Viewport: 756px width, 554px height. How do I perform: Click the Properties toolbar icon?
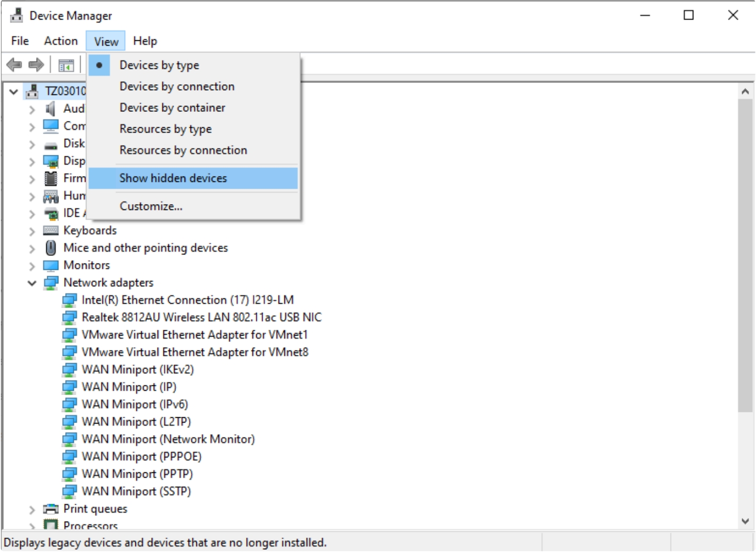pyautogui.click(x=66, y=66)
